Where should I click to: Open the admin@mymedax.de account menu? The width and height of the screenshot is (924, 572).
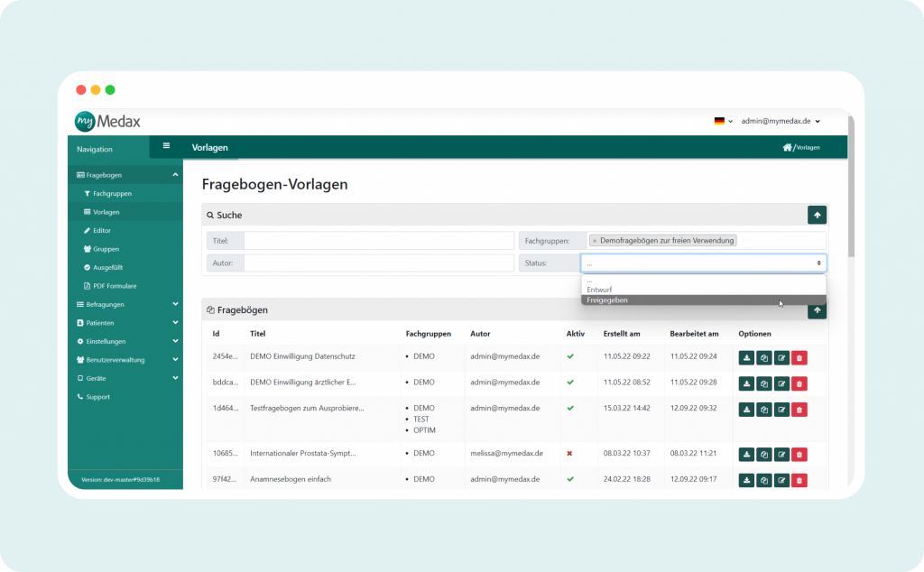tap(780, 121)
